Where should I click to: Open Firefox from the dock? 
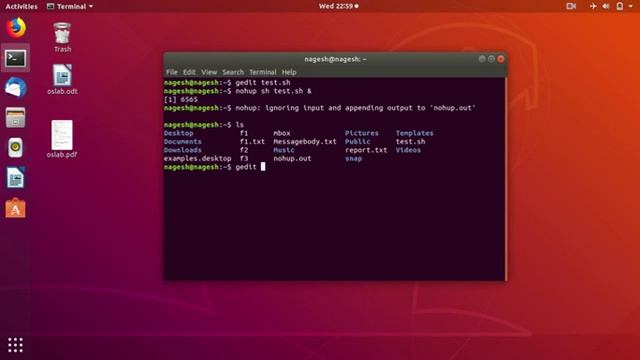(16, 28)
